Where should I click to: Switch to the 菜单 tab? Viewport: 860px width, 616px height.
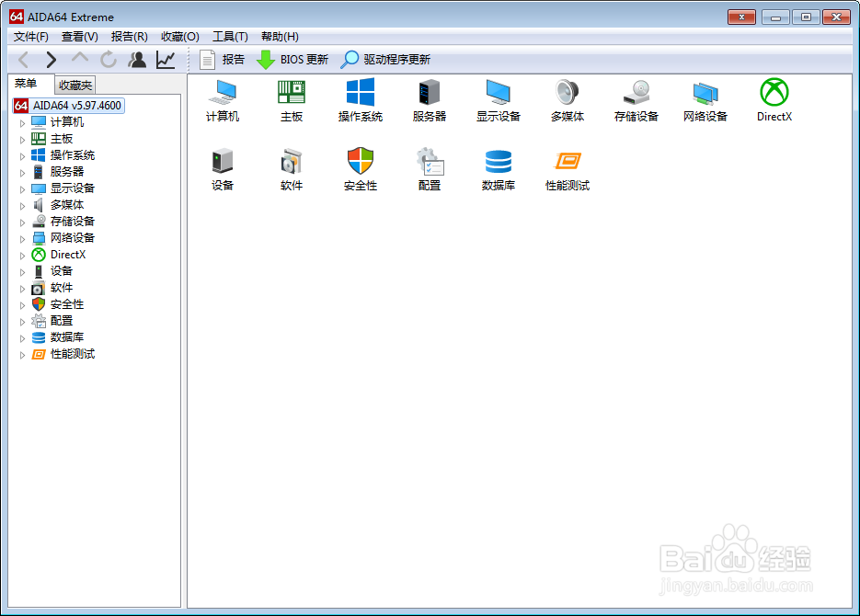(26, 84)
